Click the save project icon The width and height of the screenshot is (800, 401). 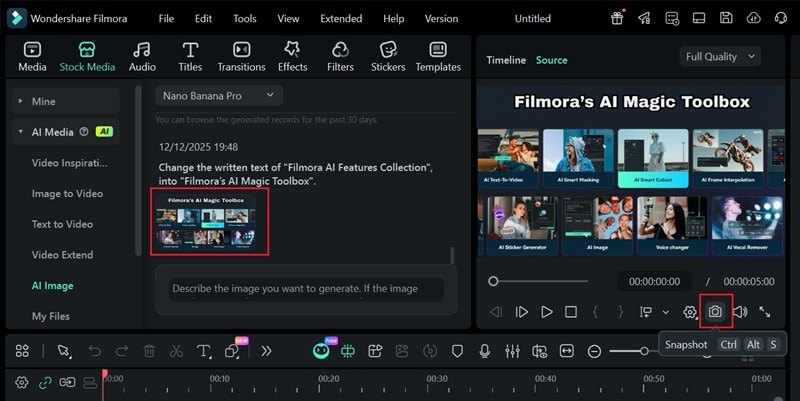pyautogui.click(x=726, y=18)
